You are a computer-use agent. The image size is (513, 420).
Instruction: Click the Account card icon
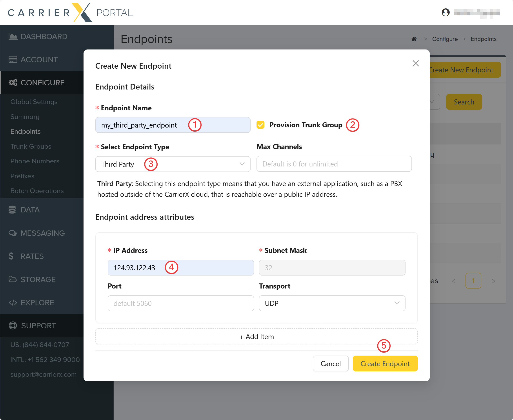tap(13, 60)
